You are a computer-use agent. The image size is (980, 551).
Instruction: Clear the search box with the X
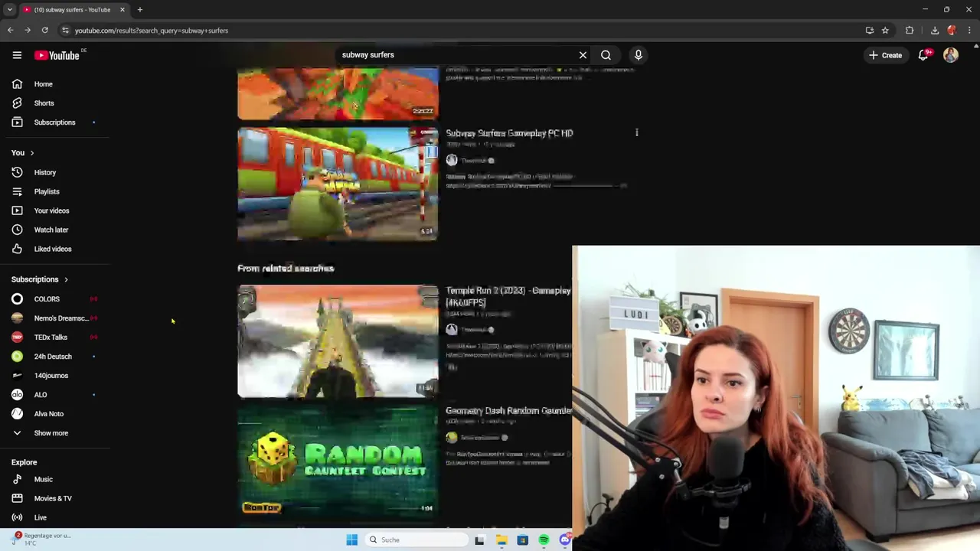[x=583, y=55]
